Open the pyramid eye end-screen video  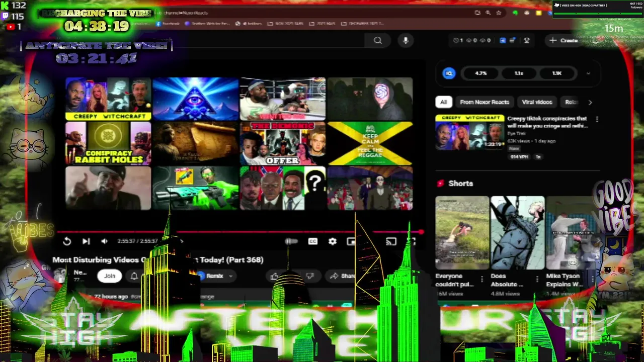(195, 99)
